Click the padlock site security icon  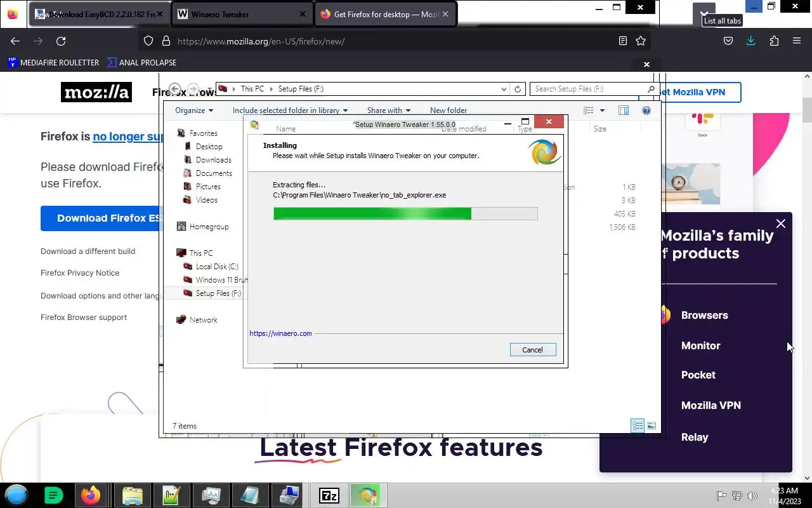(166, 41)
